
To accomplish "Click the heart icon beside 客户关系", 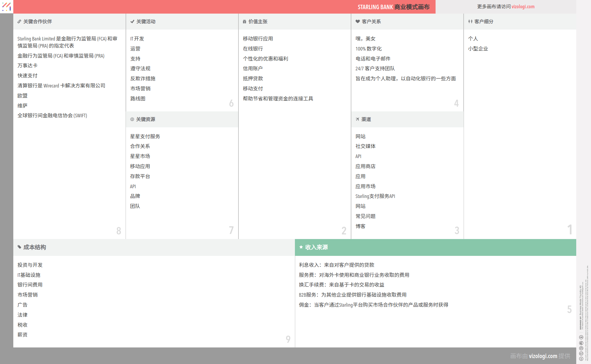I will [x=358, y=22].
